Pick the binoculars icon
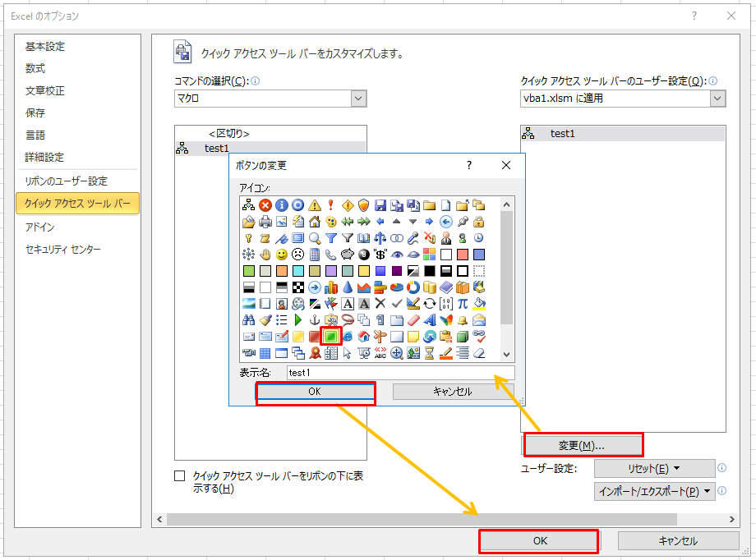Image resolution: width=756 pixels, height=560 pixels. pos(249,320)
